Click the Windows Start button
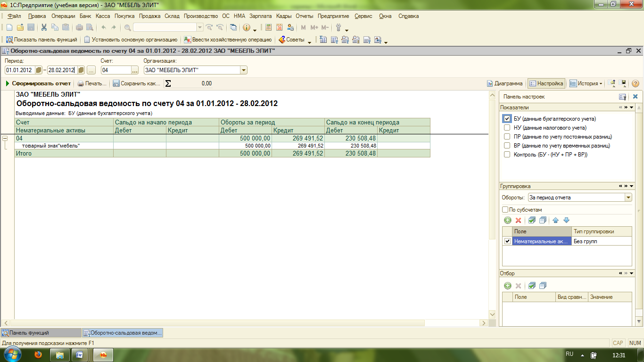 click(13, 354)
